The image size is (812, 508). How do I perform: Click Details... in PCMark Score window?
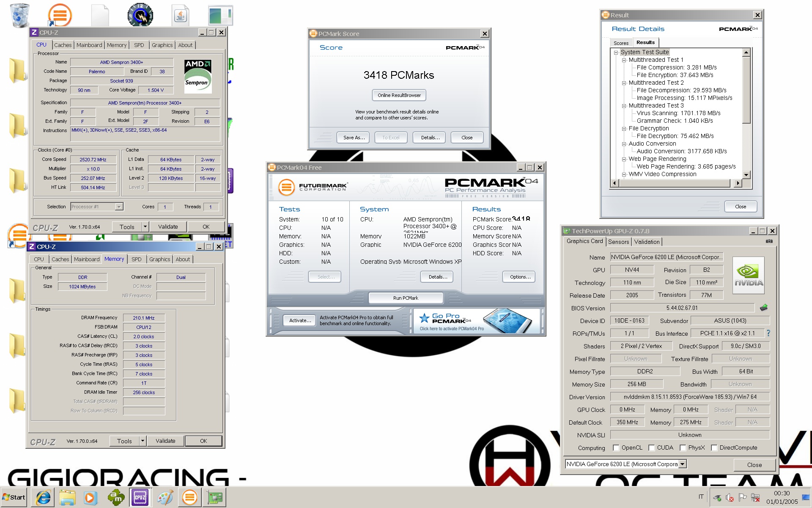(430, 138)
